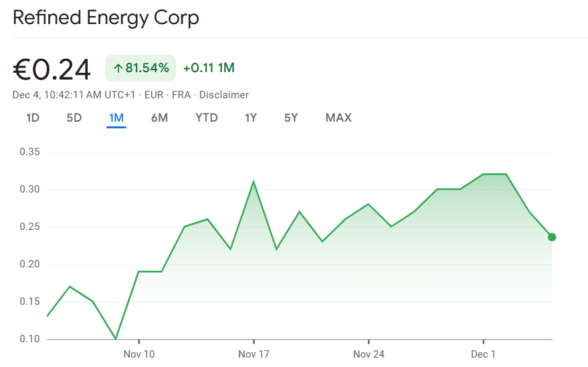Image resolution: width=588 pixels, height=367 pixels.
Task: Switch to the 1D time range tab
Action: click(x=33, y=118)
